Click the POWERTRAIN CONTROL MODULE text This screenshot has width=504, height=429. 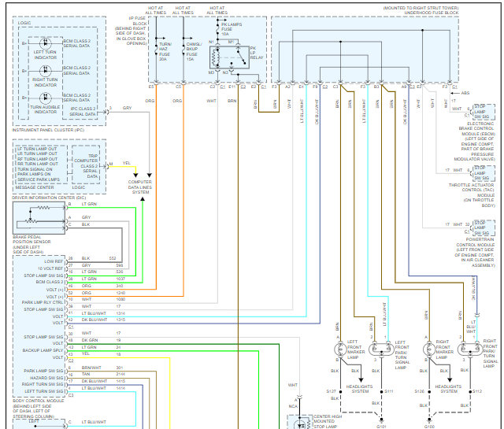pos(476,242)
